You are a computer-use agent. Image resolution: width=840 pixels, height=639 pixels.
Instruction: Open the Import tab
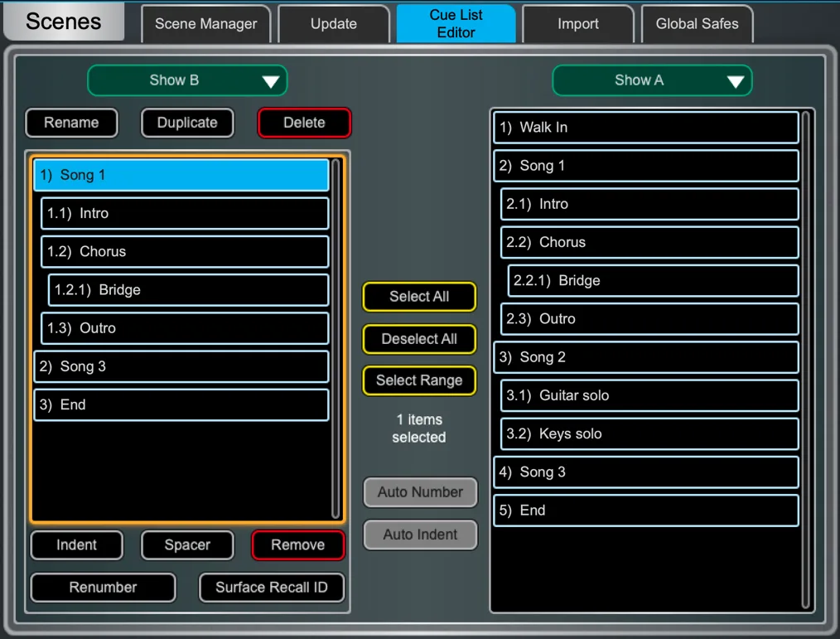pos(578,23)
